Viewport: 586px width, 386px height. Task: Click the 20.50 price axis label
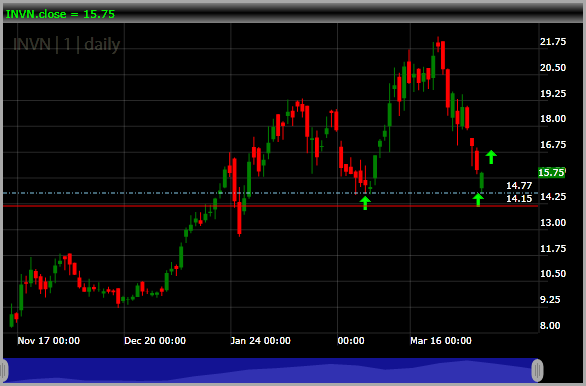pos(553,68)
